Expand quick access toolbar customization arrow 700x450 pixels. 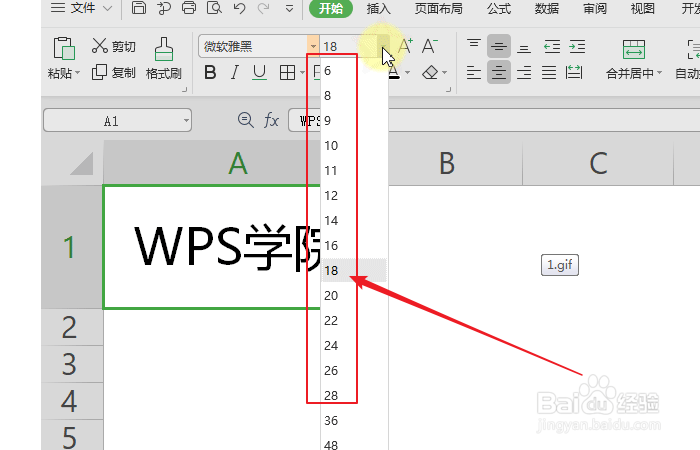click(289, 8)
